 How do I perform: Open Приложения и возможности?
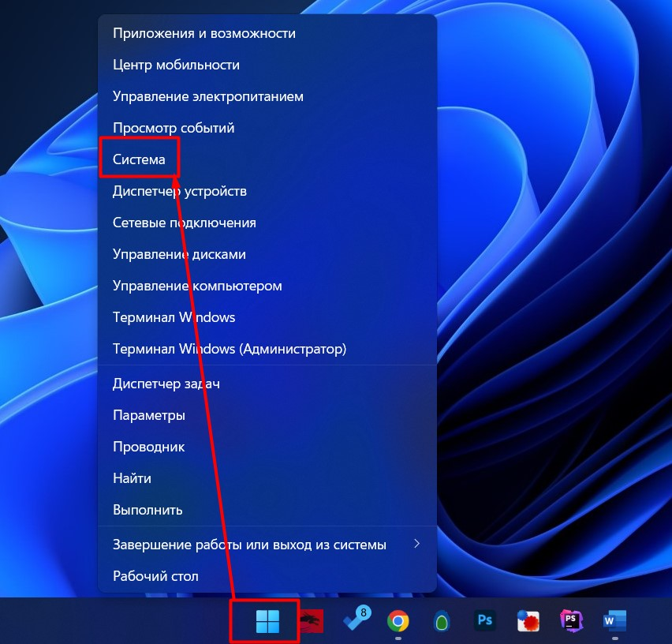tap(267, 33)
